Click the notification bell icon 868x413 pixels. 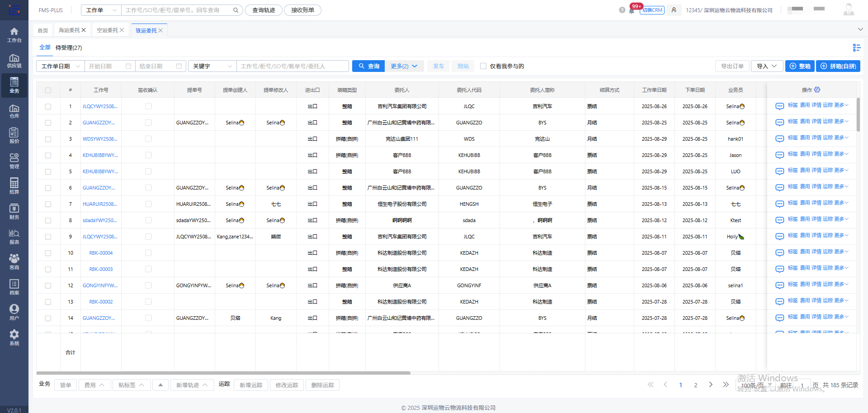click(632, 11)
